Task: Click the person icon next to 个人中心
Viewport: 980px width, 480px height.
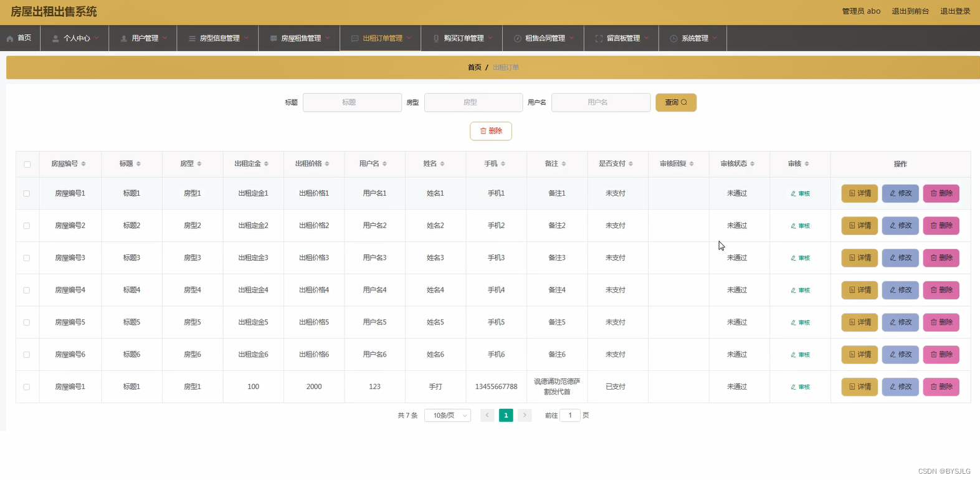Action: click(x=55, y=39)
